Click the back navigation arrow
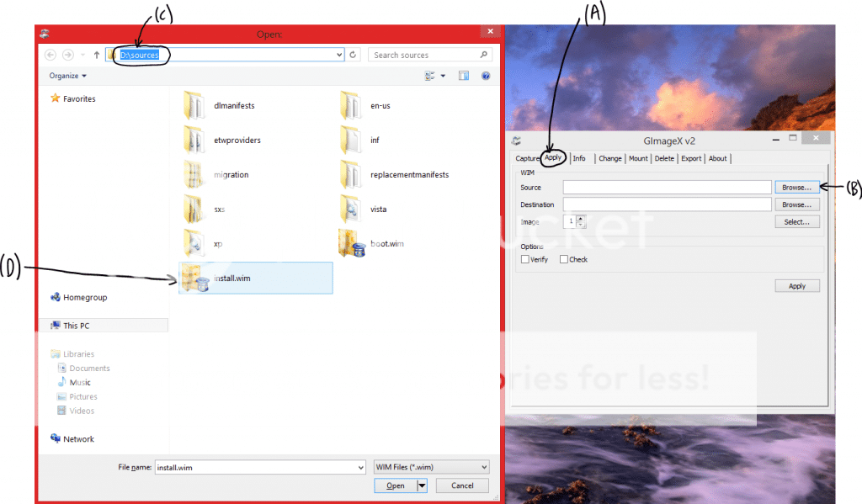 (50, 55)
